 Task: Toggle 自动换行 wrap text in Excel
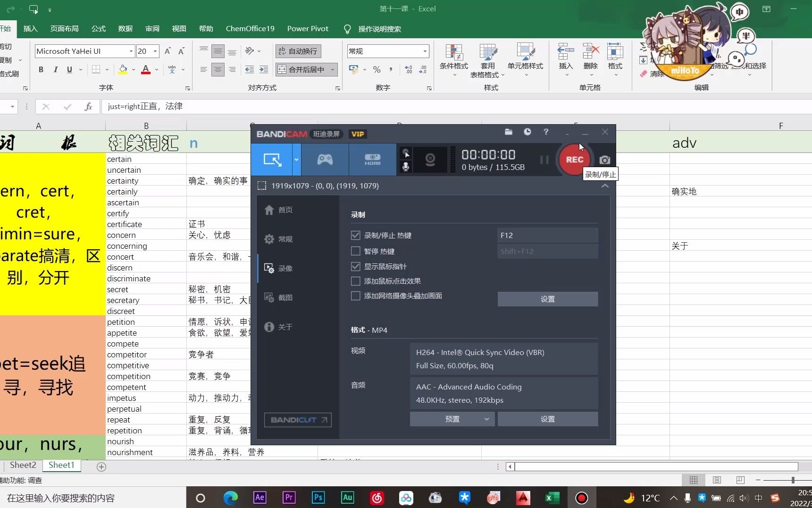[x=298, y=51]
